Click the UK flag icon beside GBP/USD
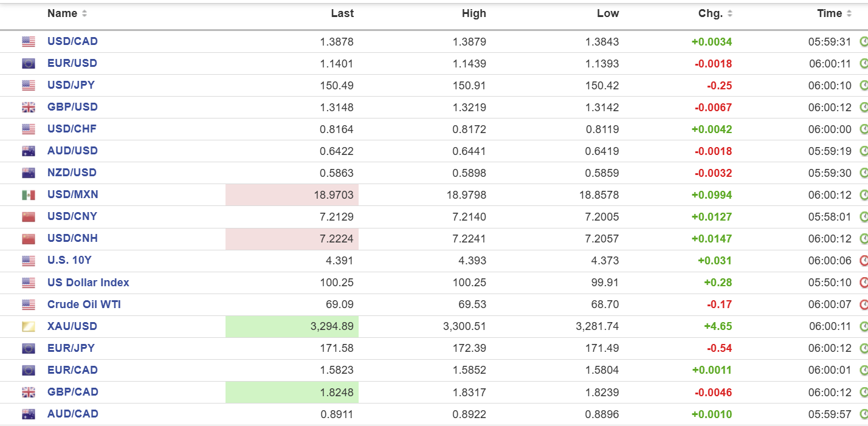Screen dimensions: 868x426 [29, 107]
